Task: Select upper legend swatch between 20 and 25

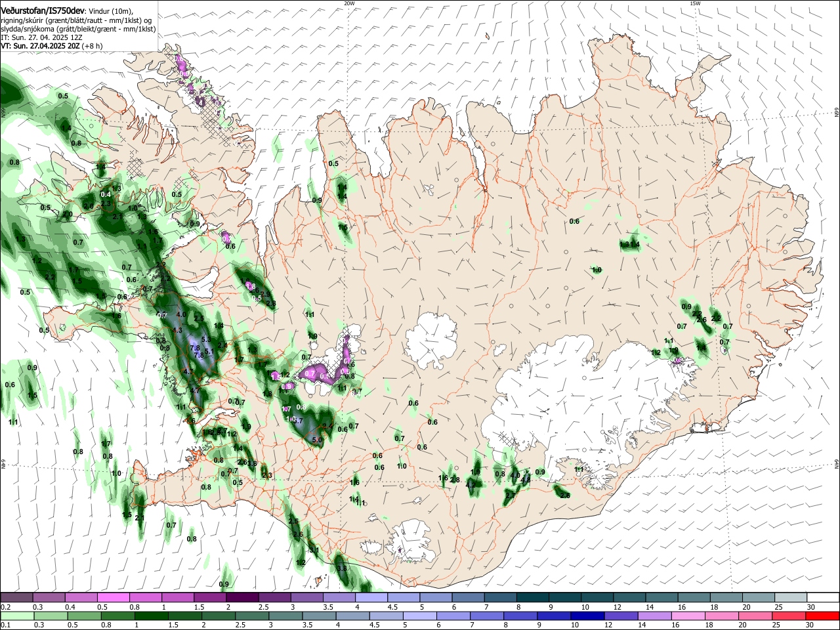Action: 758,597
